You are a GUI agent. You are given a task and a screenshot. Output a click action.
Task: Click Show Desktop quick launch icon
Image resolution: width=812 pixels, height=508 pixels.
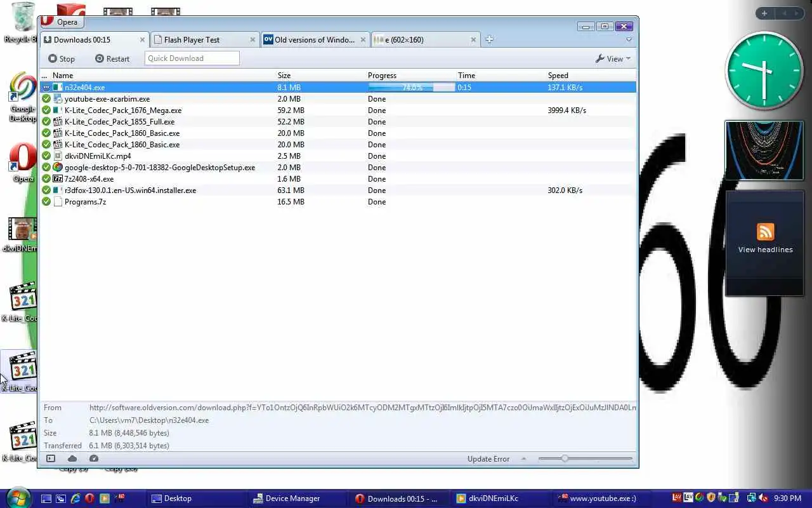(46, 498)
